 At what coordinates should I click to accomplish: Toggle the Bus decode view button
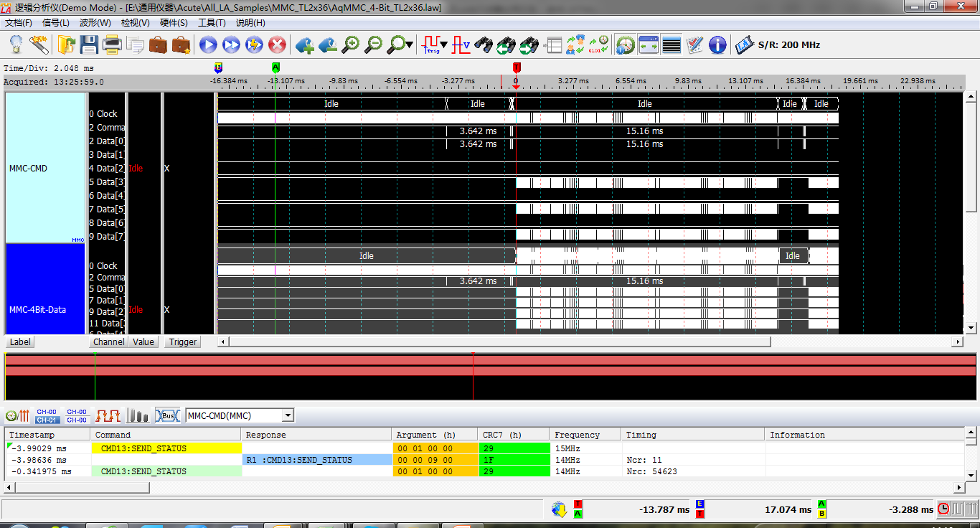(x=168, y=415)
